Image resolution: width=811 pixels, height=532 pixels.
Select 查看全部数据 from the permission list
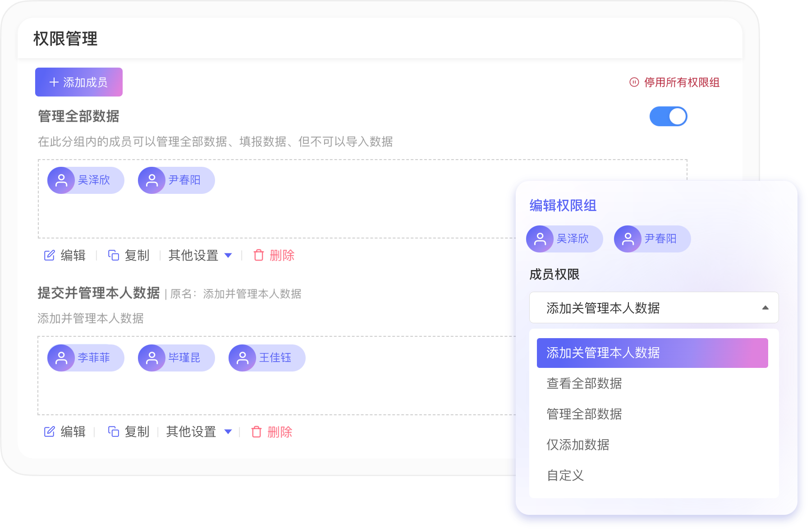(x=584, y=383)
